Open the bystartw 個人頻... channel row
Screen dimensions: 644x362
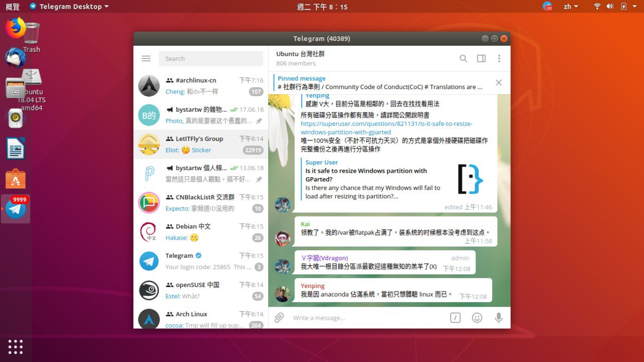point(201,174)
